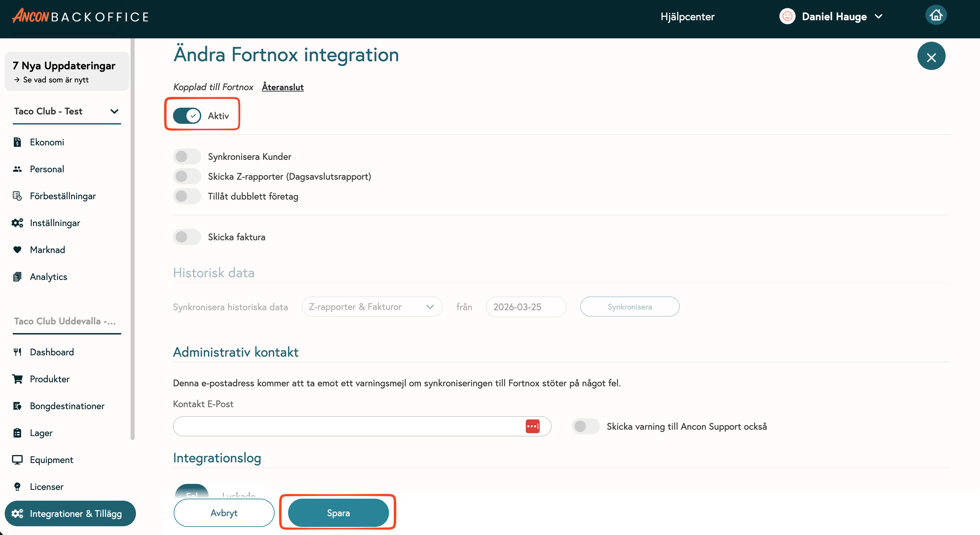Switch on the Skicka faktura toggle
The width and height of the screenshot is (980, 535).
[x=187, y=237]
